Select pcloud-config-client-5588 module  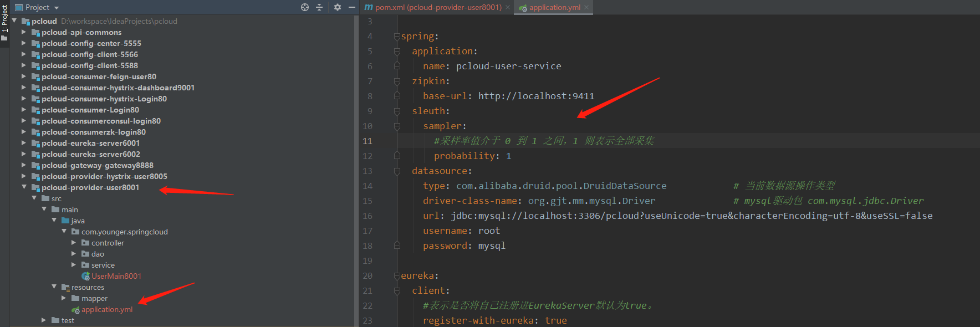click(x=90, y=65)
